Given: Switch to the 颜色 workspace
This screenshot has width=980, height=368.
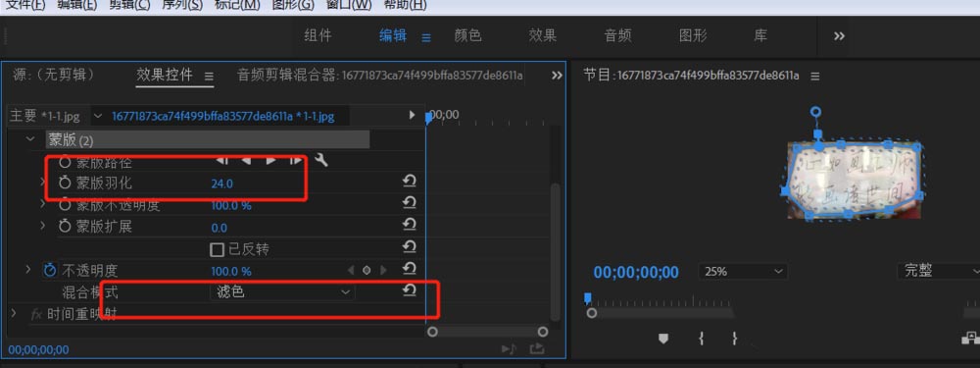Looking at the screenshot, I should click(467, 36).
